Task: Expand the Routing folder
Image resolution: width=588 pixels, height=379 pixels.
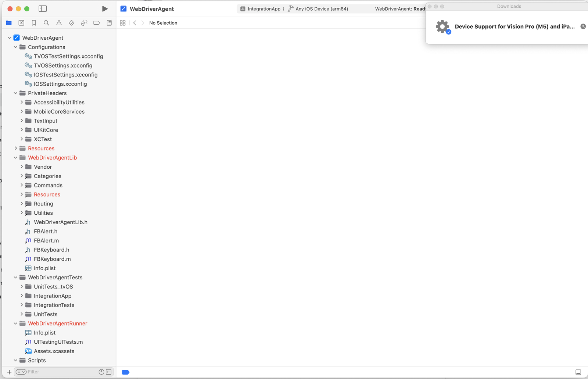Action: (21, 203)
